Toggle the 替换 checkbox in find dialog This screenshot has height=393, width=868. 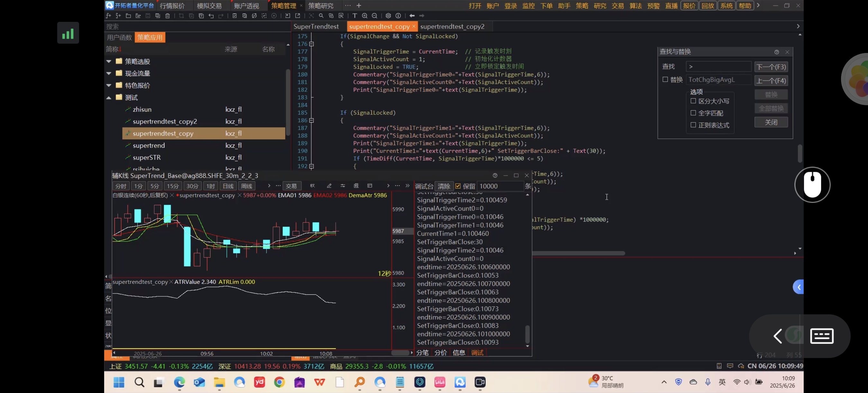point(665,79)
